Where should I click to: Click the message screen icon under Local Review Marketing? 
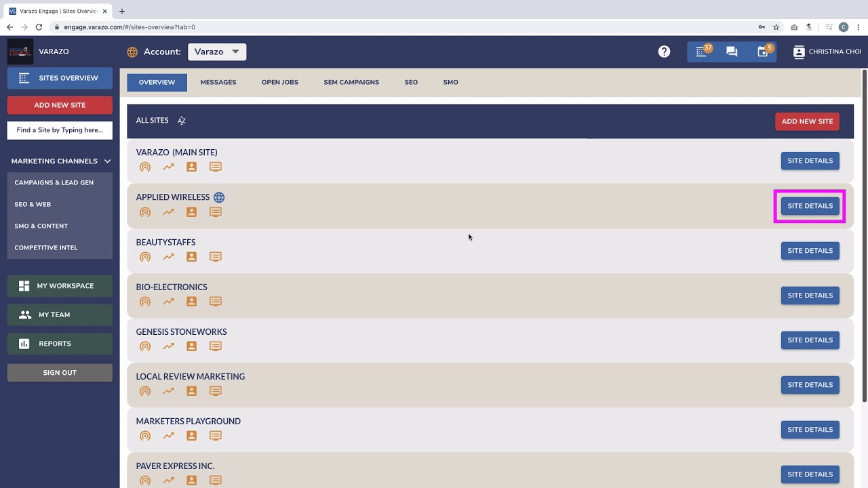tap(216, 390)
